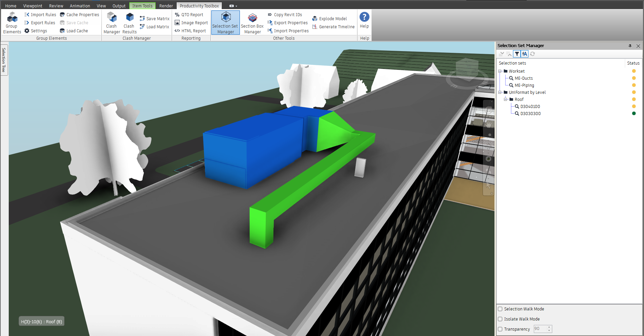Click HTML Report button
The height and width of the screenshot is (336, 644).
tap(190, 31)
